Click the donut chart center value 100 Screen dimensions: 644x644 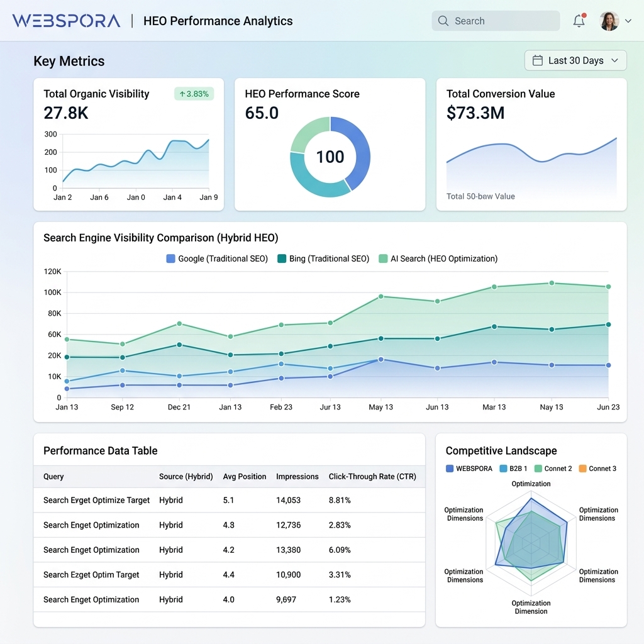330,157
